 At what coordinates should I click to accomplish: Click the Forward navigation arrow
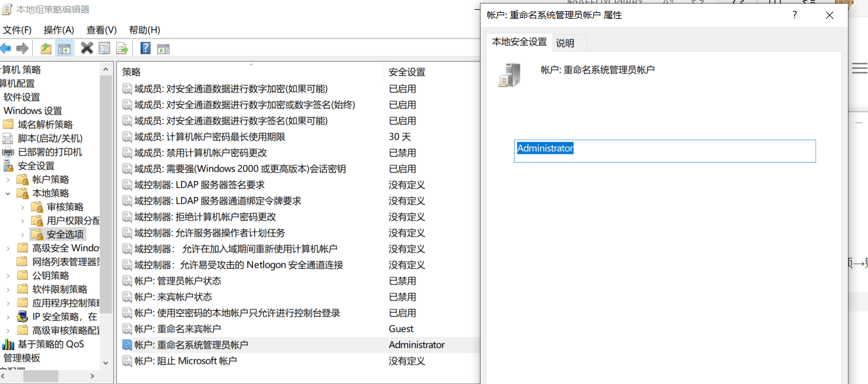(22, 48)
